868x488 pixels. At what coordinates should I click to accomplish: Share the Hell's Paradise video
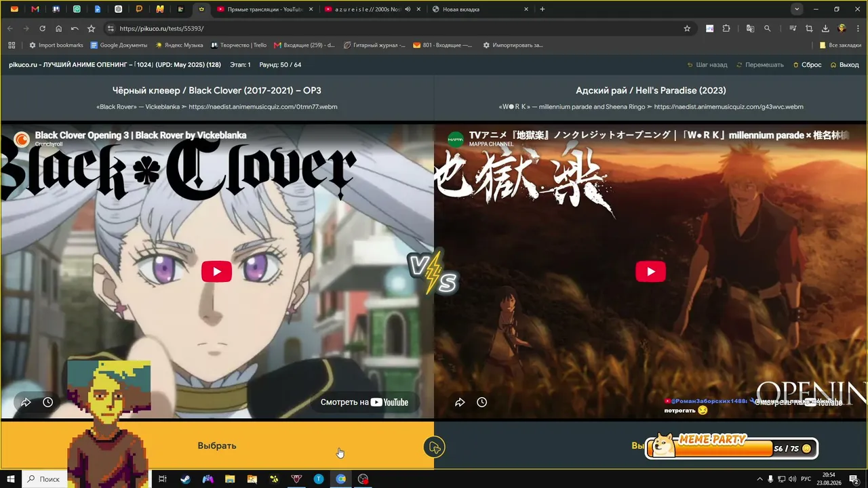point(460,402)
